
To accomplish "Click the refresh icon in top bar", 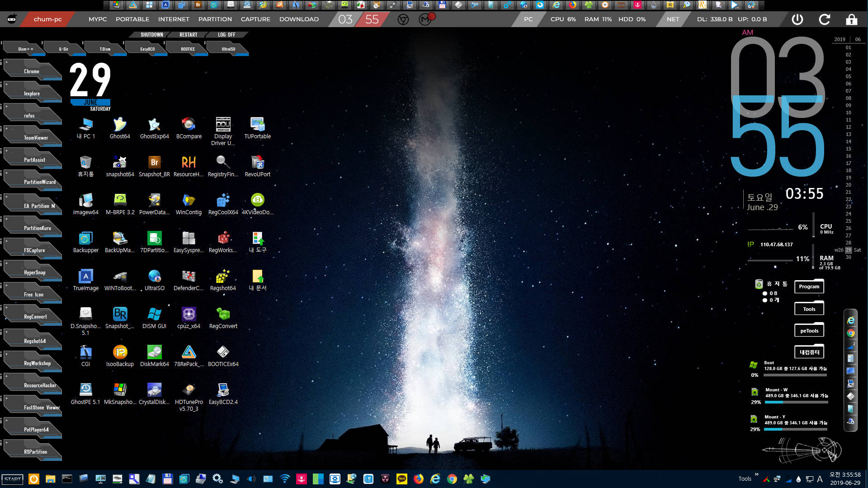I will coord(825,19).
